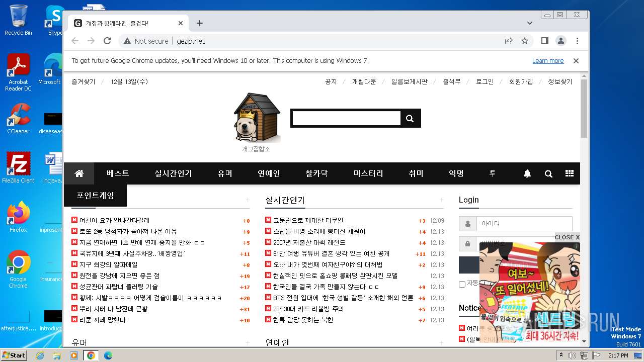Open a new tab with the plus button

(200, 23)
